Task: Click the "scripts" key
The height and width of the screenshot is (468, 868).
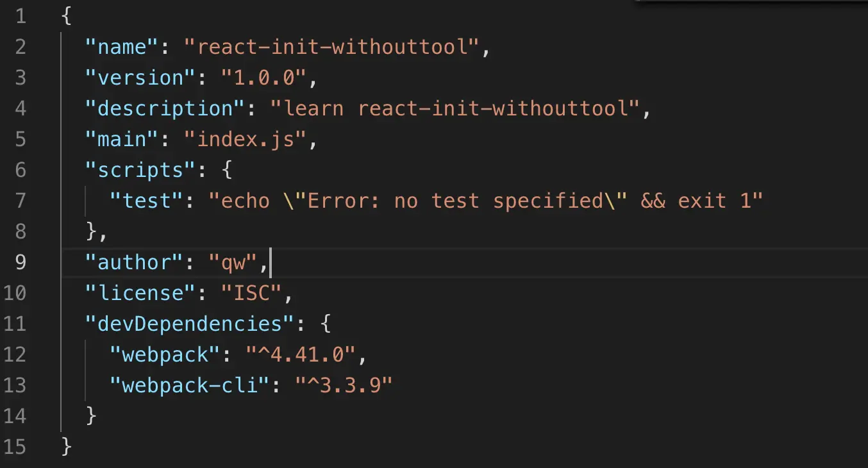Action: pos(142,170)
